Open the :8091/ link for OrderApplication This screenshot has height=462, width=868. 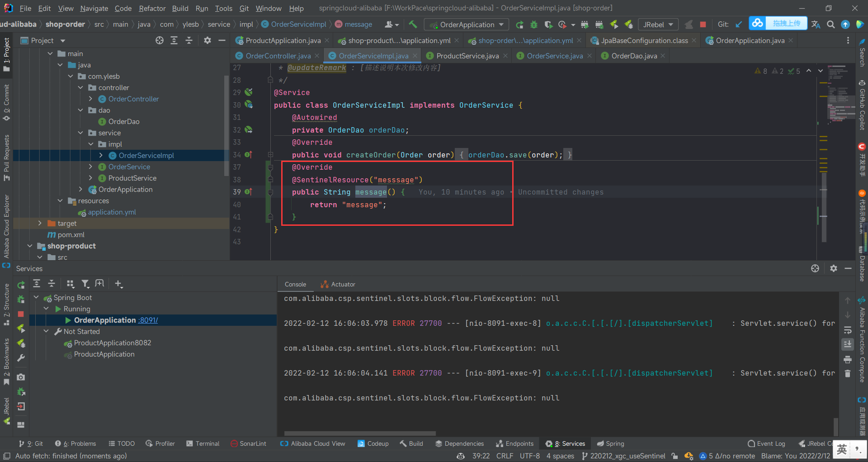148,320
